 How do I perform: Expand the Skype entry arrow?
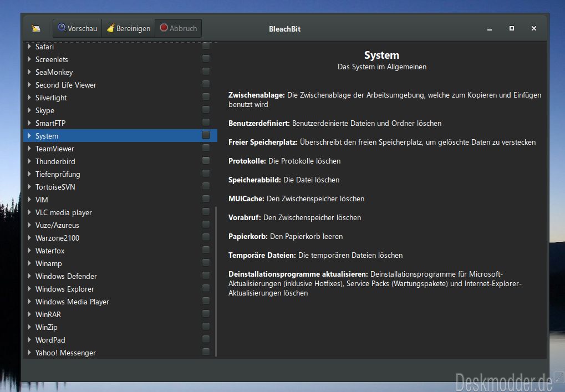point(29,110)
